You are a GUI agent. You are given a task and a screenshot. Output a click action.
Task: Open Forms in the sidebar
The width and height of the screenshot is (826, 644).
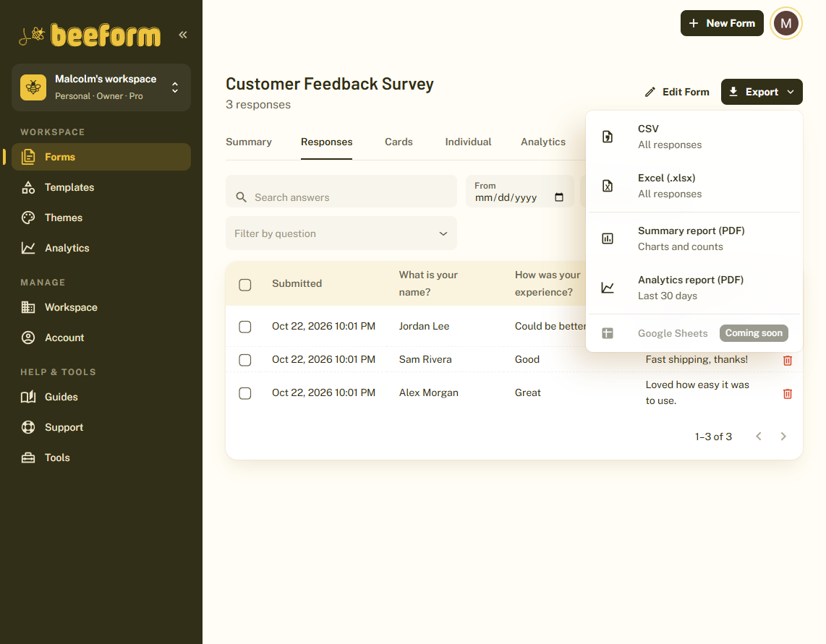[101, 157]
